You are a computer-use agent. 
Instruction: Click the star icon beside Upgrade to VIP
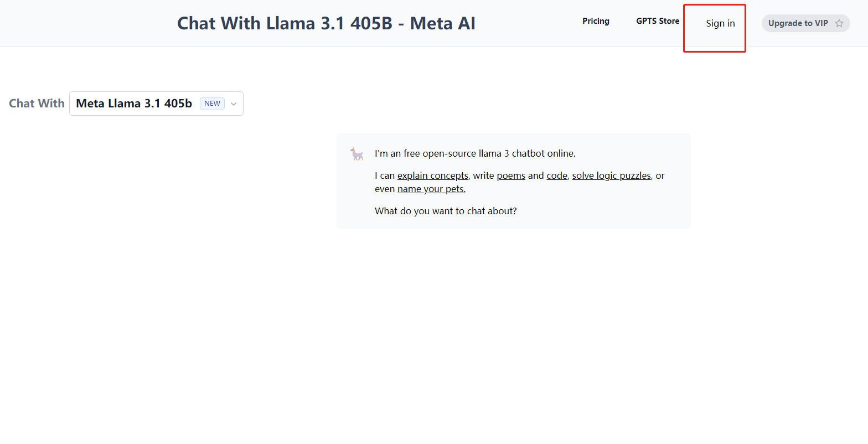pos(839,23)
